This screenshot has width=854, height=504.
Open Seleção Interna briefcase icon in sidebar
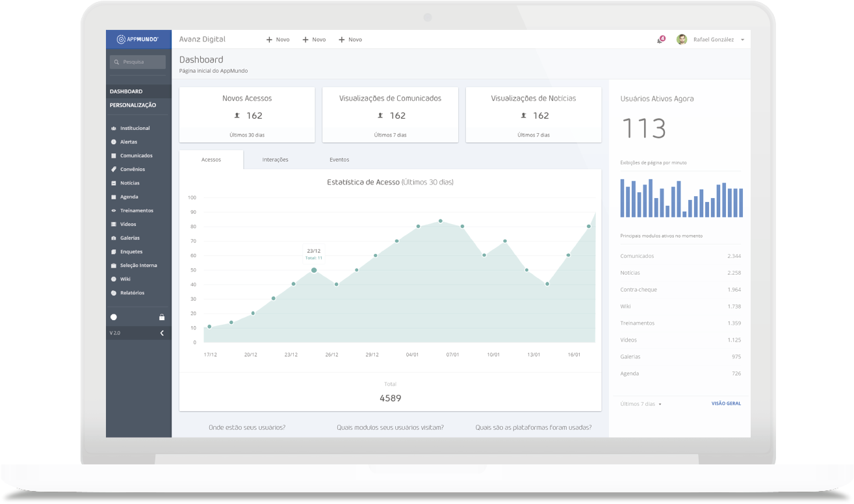114,266
